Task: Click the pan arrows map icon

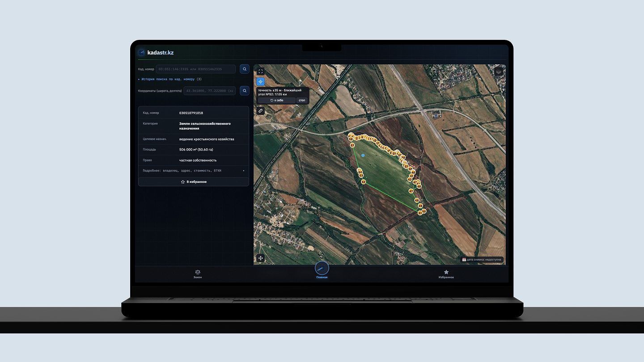Action: (x=260, y=258)
